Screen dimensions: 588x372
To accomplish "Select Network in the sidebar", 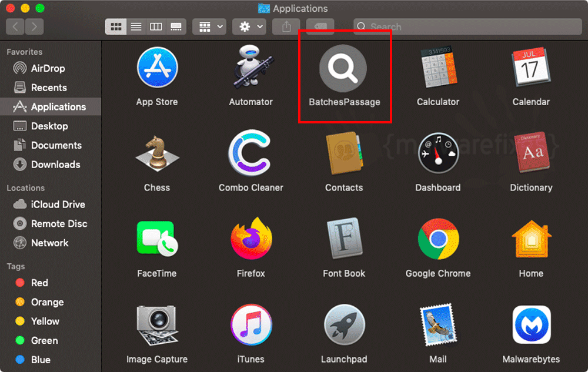I will [x=51, y=243].
